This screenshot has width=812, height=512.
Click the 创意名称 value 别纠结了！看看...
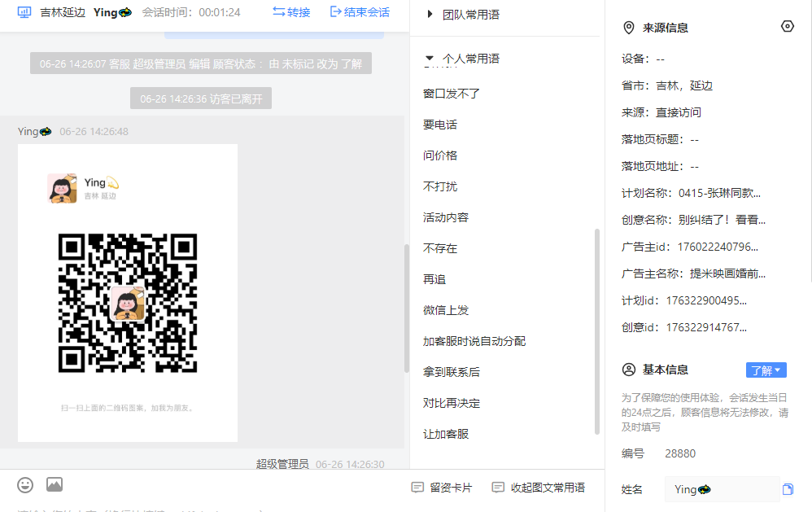point(722,221)
